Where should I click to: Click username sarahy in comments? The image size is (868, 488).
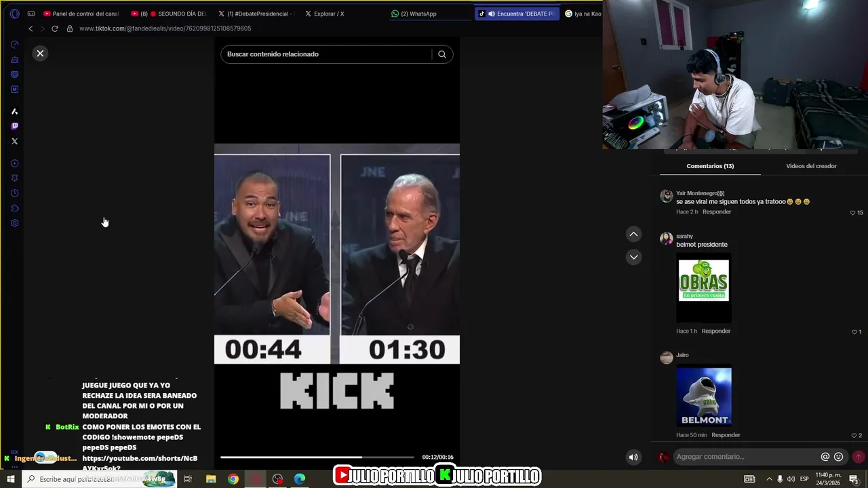pyautogui.click(x=684, y=237)
